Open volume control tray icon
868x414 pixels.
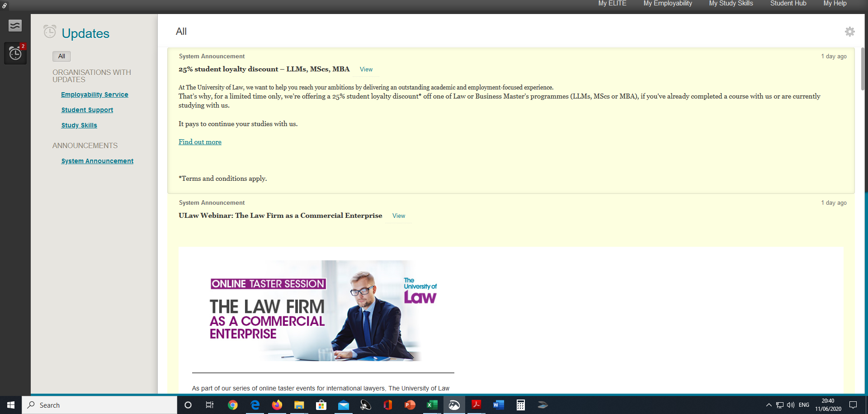[x=791, y=405]
